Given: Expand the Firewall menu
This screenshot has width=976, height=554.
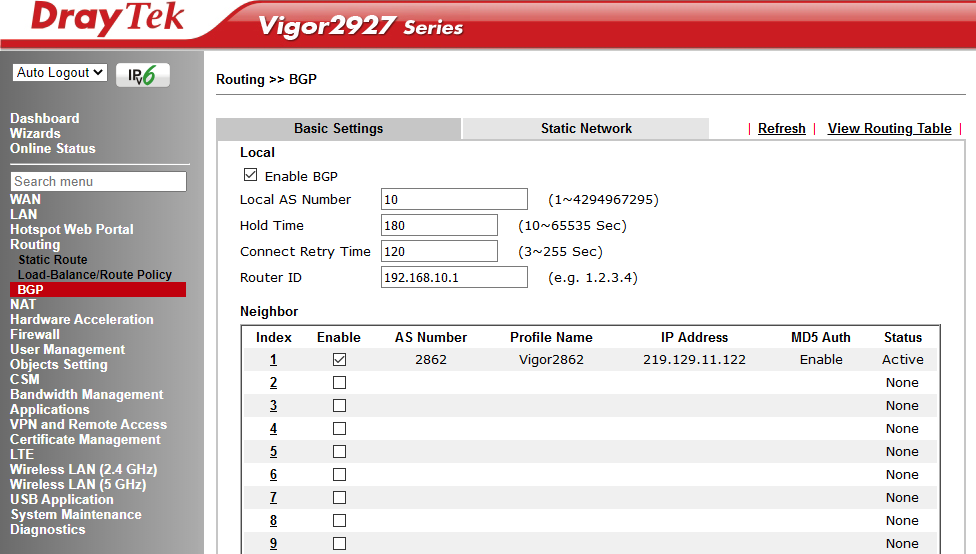Looking at the screenshot, I should coord(35,334).
